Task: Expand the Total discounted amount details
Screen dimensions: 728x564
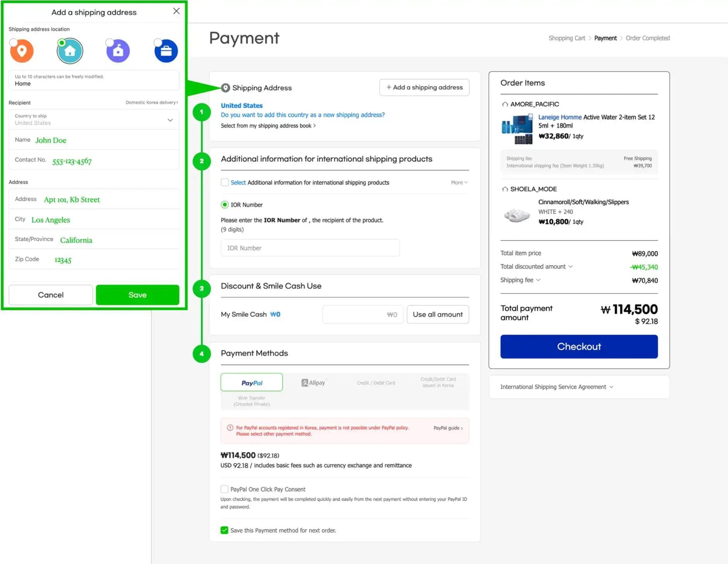Action: pos(570,267)
